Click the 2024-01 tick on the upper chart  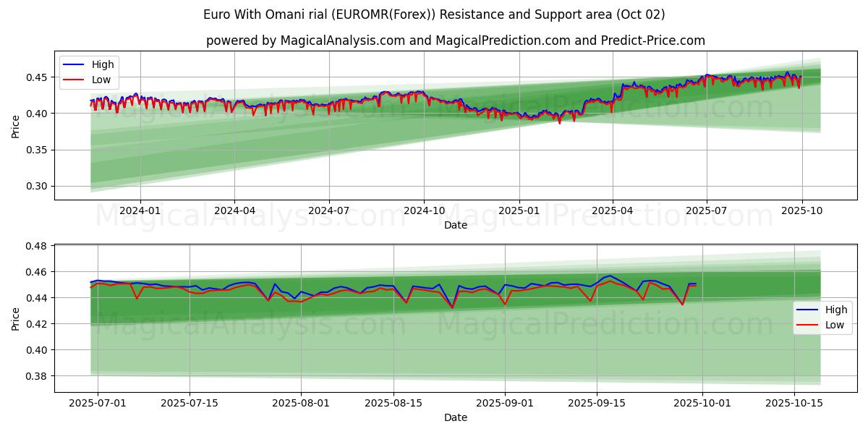140,211
